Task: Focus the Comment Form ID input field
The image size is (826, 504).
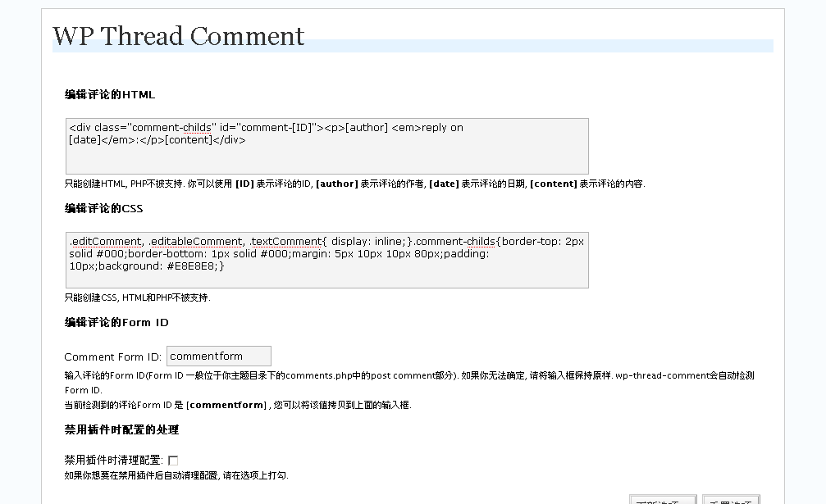Action: [x=219, y=356]
